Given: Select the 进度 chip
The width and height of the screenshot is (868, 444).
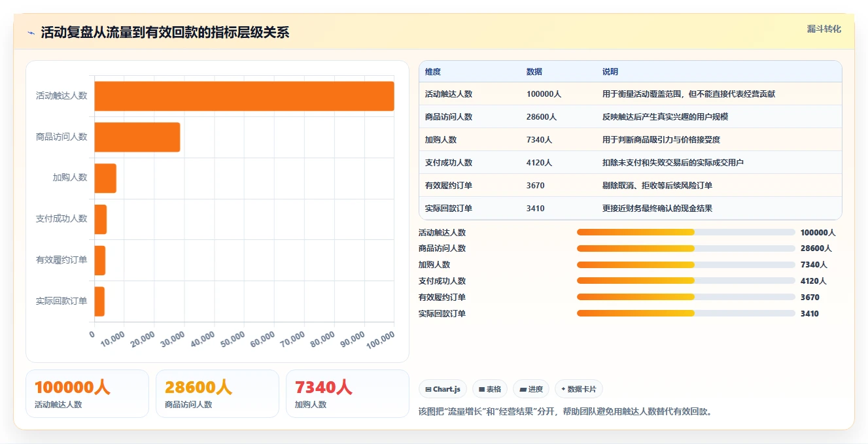Looking at the screenshot, I should pos(531,389).
